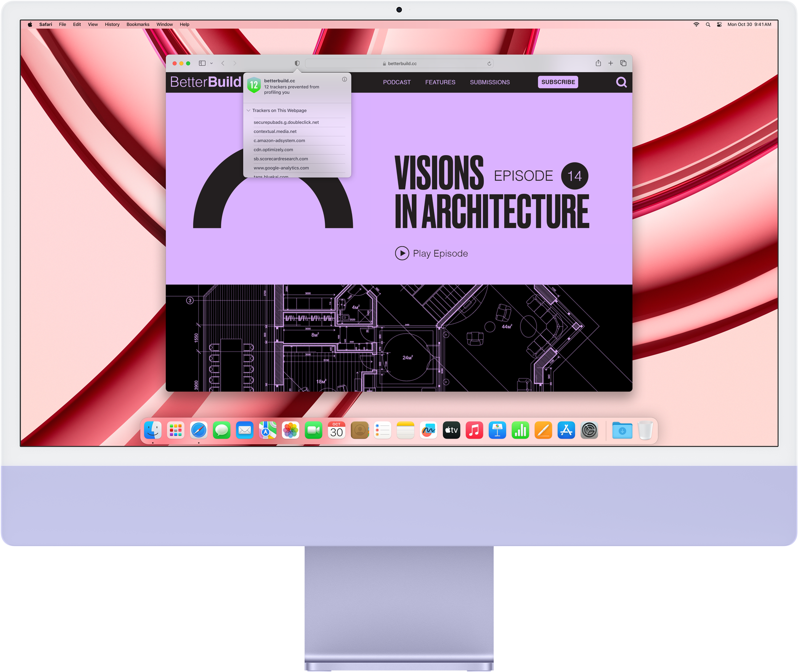Collapse Trackers on This Webpage list
799x672 pixels.
click(249, 110)
